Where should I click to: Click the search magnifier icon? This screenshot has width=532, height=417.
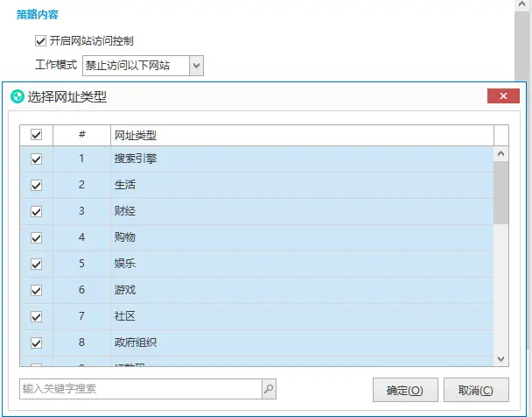[x=269, y=389]
